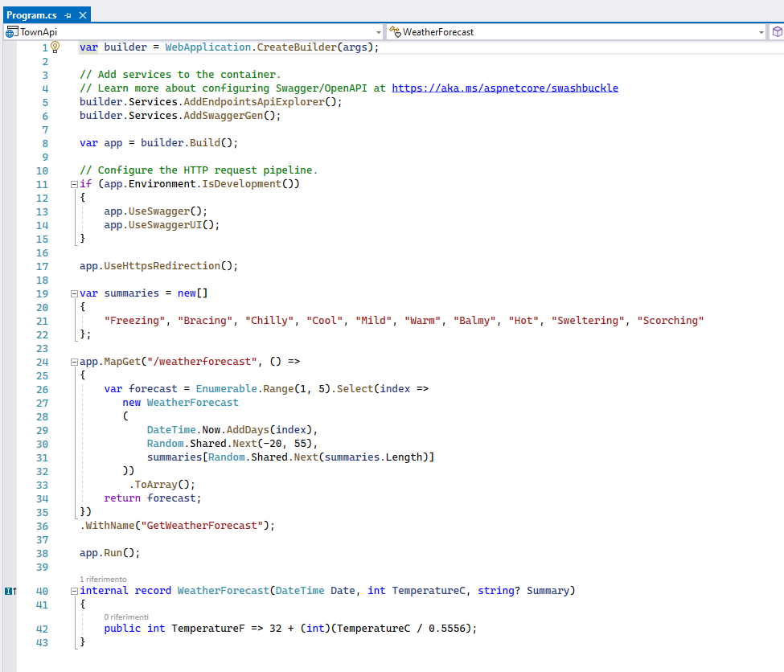Image resolution: width=784 pixels, height=672 pixels.
Task: Close the Program.cs tab
Action: click(81, 14)
